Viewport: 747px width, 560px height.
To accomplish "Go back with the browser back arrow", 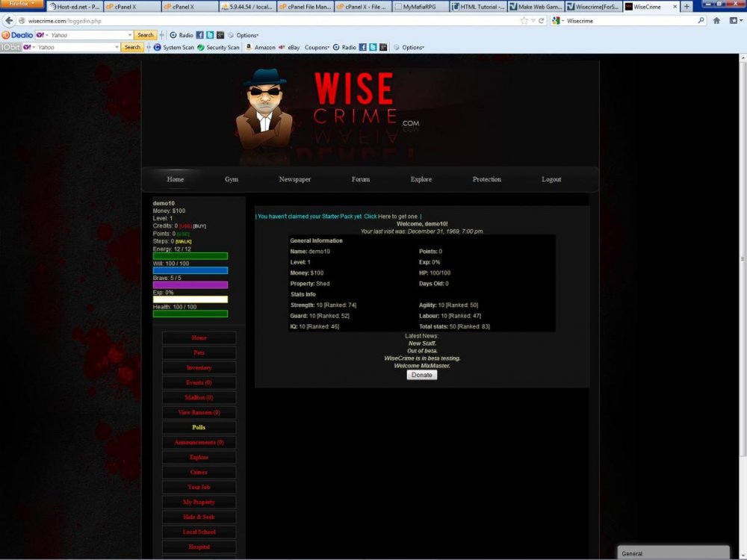I will (x=9, y=21).
